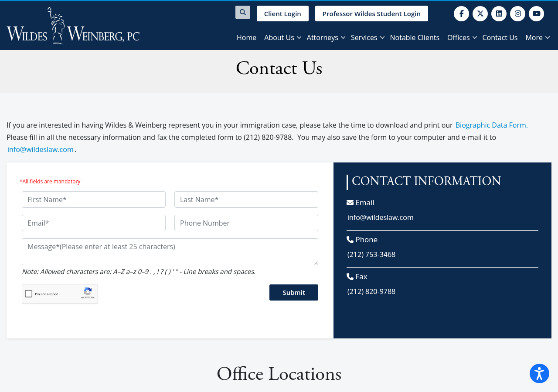Select Contact Us in the navigation
Screen dimensions: 558x392
click(500, 37)
